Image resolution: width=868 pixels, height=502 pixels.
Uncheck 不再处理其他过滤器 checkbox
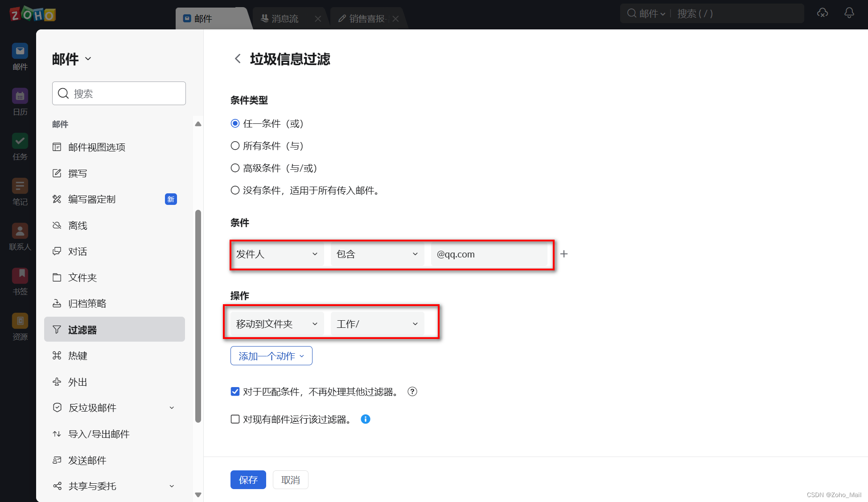pos(235,392)
